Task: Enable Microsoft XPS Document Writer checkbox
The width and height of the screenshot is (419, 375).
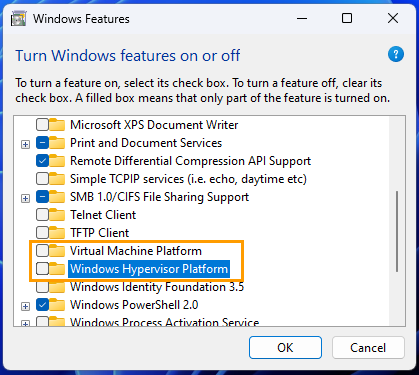Action: (42, 125)
